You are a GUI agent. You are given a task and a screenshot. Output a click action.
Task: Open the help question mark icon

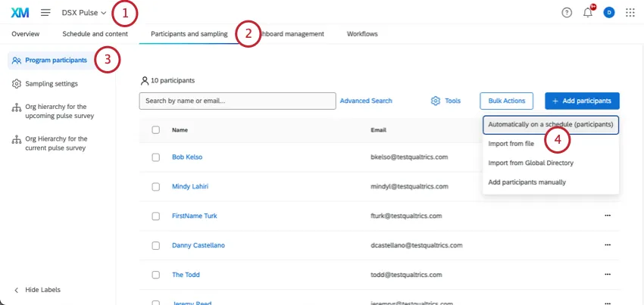tap(567, 13)
